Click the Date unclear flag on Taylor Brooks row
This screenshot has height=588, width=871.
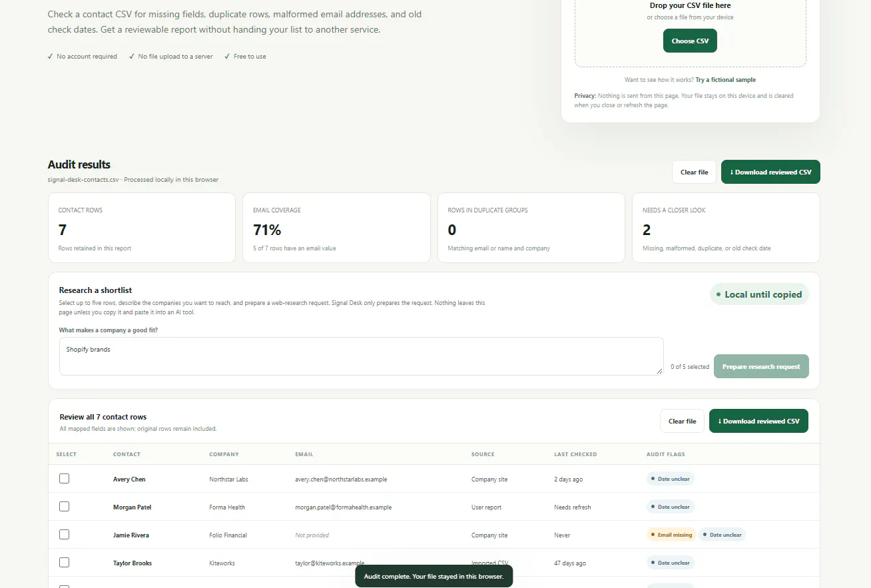point(670,563)
